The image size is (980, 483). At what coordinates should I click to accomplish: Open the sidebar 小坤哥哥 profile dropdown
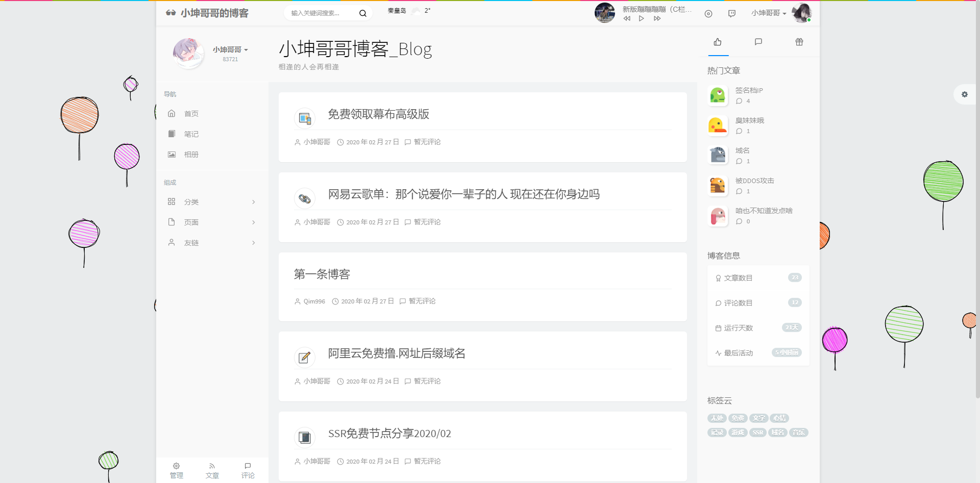click(x=230, y=49)
